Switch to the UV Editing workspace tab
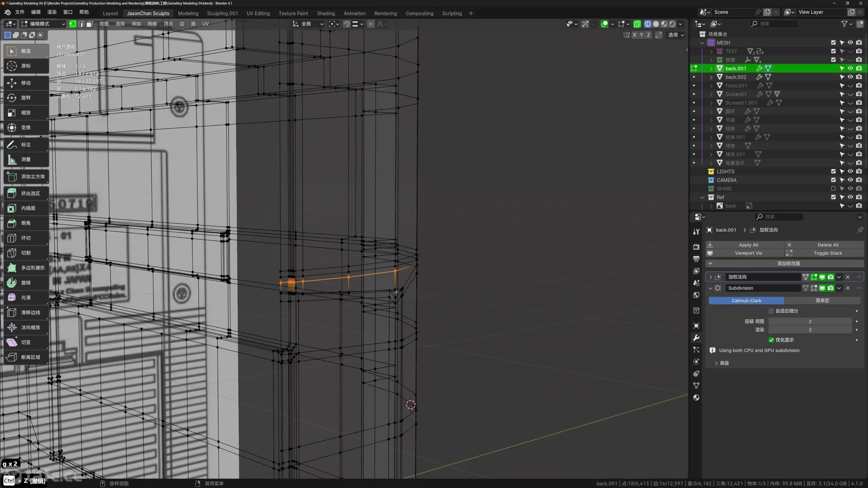 tap(258, 13)
